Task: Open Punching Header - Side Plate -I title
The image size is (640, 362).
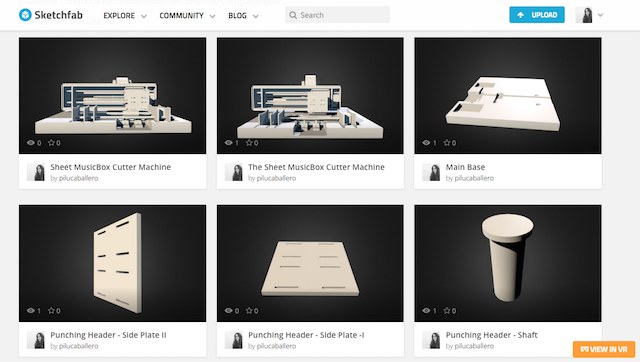Action: [306, 335]
